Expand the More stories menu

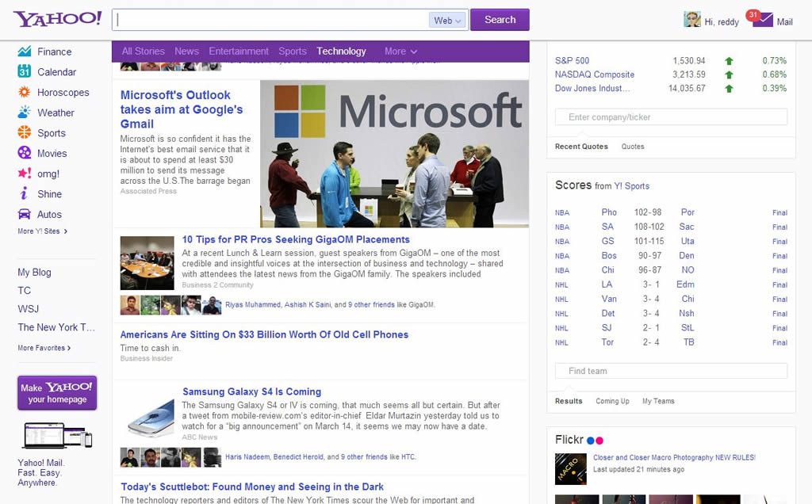pyautogui.click(x=400, y=52)
